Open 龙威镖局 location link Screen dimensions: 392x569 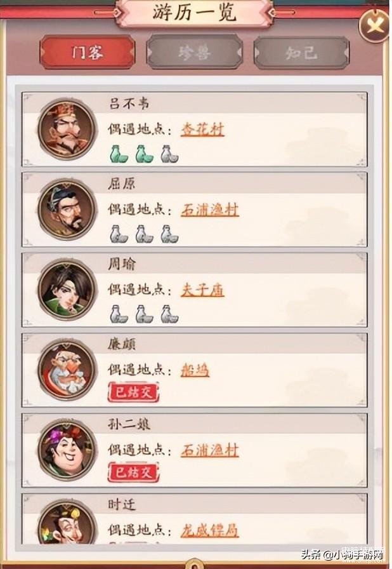click(210, 530)
